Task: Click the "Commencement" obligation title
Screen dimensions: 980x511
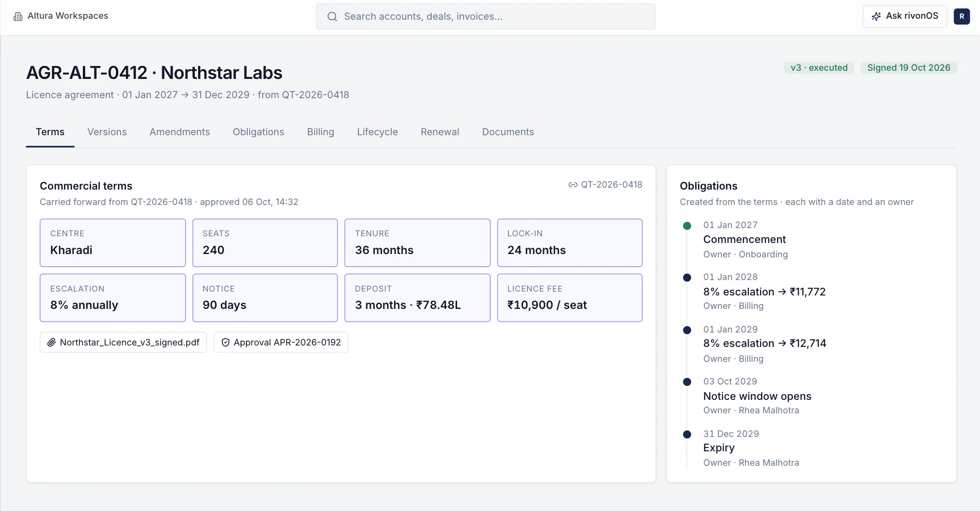Action: coord(744,240)
